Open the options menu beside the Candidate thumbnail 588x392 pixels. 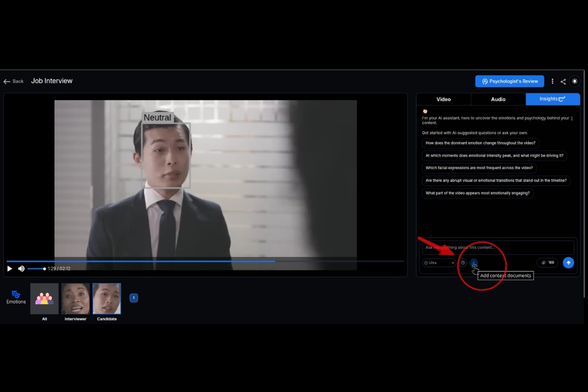point(134,298)
